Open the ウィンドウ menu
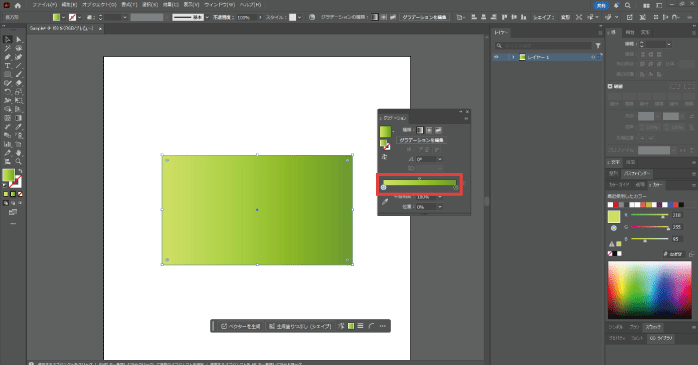The height and width of the screenshot is (365, 698). pos(219,5)
